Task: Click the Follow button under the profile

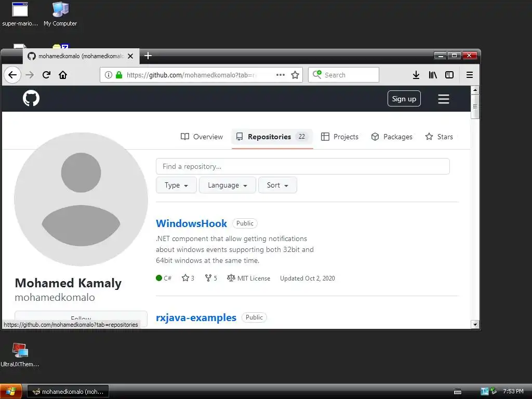Action: [x=81, y=318]
